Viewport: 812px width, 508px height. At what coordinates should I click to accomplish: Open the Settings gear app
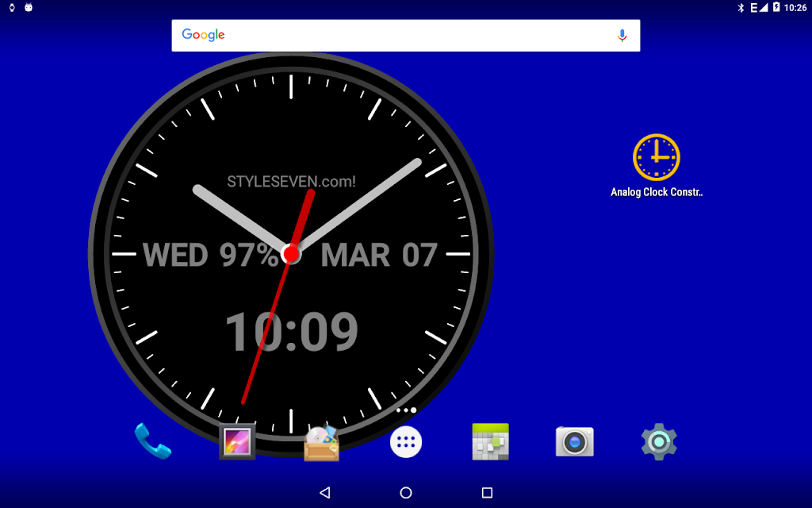tap(659, 441)
